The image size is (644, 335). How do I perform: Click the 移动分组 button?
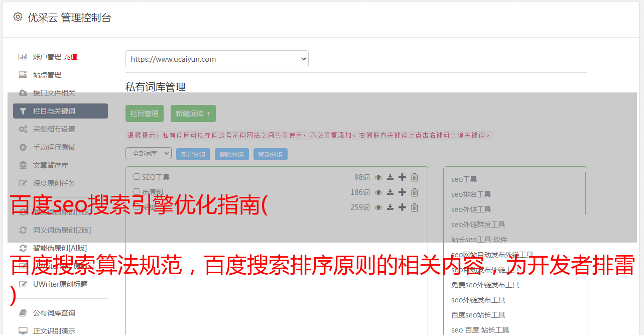271,154
